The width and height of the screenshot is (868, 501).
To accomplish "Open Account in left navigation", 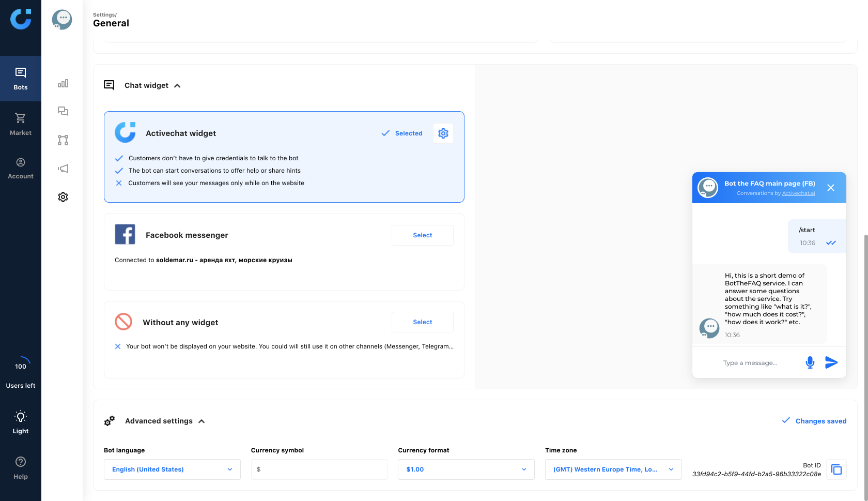I will (21, 169).
